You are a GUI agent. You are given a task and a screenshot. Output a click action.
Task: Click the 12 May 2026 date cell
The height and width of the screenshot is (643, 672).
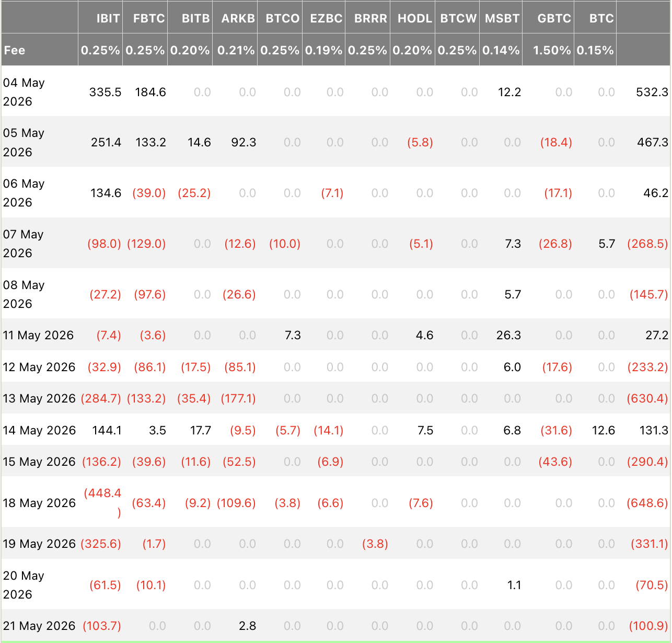click(40, 367)
